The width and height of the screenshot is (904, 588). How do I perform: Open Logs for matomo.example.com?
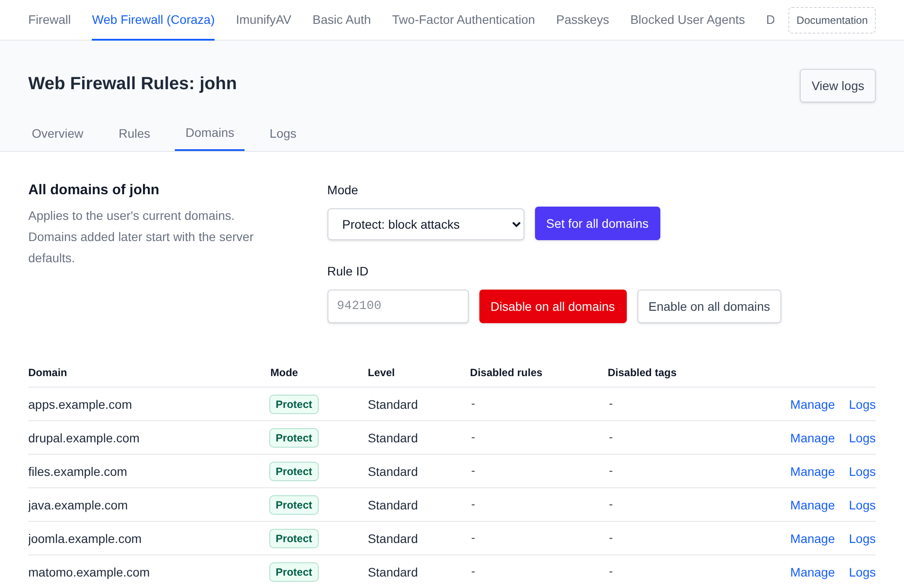pyautogui.click(x=862, y=572)
